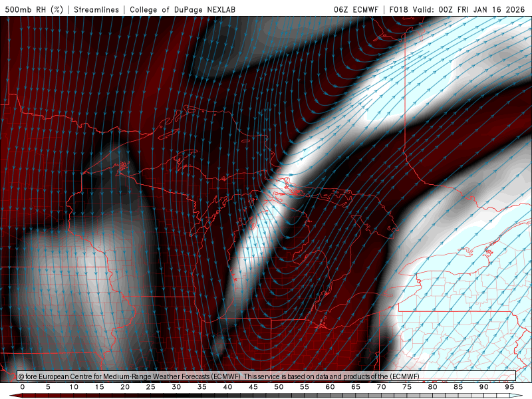Select the 'F018' forecast hour text
Screen dimensions: 532x399
398,9
